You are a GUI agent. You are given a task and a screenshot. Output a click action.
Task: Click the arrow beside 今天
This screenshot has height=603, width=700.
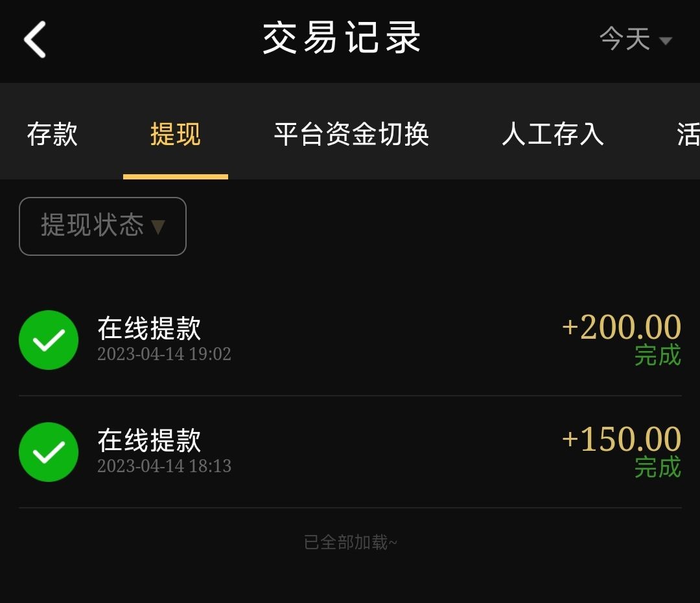coord(665,41)
